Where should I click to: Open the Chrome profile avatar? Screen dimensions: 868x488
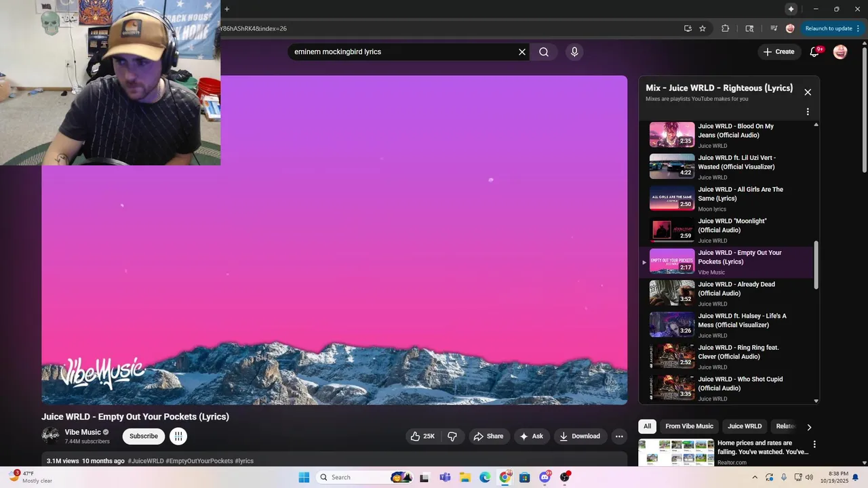(x=790, y=28)
